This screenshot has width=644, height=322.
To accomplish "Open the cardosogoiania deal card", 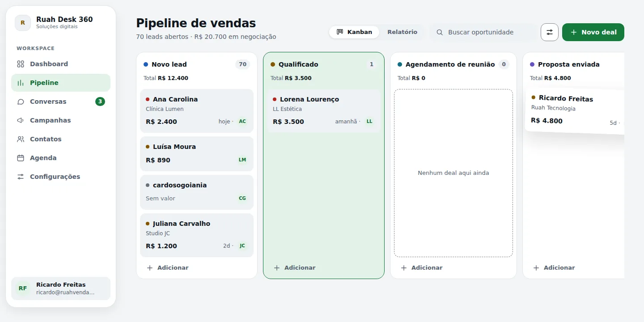I will pos(197,192).
